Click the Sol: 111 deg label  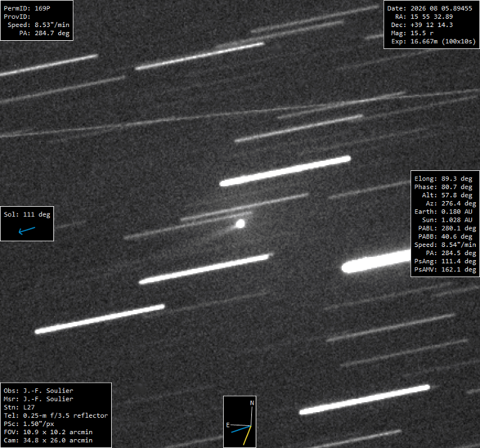coord(27,215)
